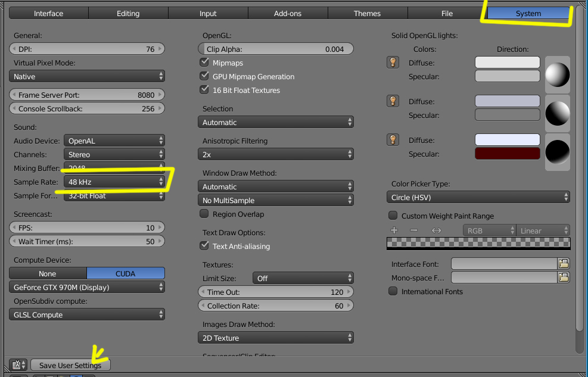Open texture Limit Size Off dropdown
This screenshot has width=588, height=377.
tap(303, 279)
